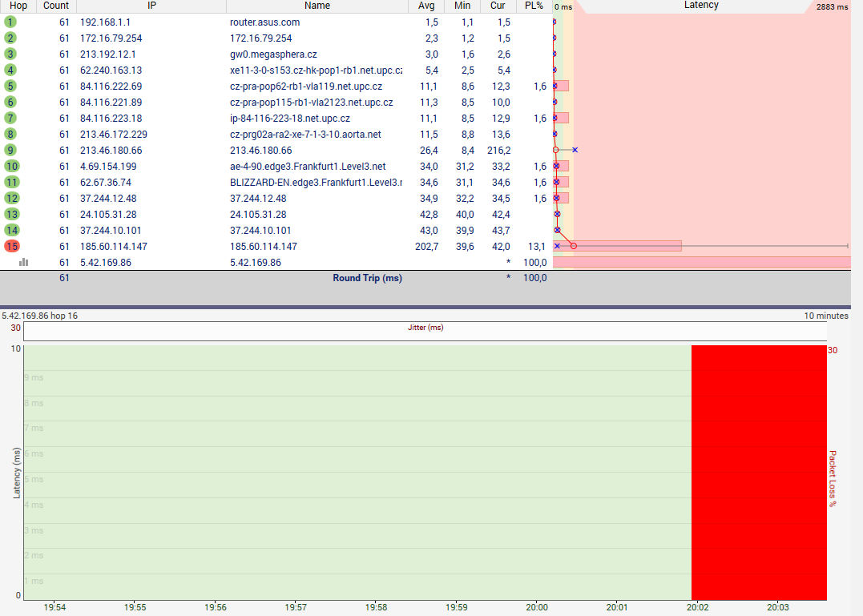
Task: Select IP address 37.244.12.48 in IP column
Action: [x=108, y=198]
